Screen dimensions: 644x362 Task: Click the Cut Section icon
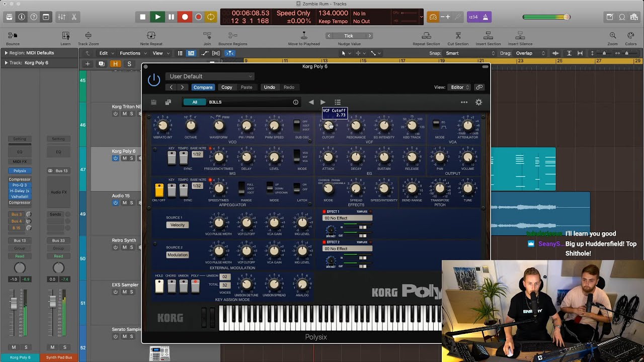coord(458,35)
